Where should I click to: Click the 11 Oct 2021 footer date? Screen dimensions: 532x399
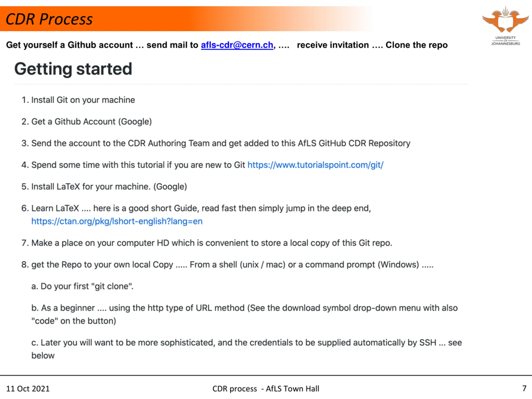point(28,389)
